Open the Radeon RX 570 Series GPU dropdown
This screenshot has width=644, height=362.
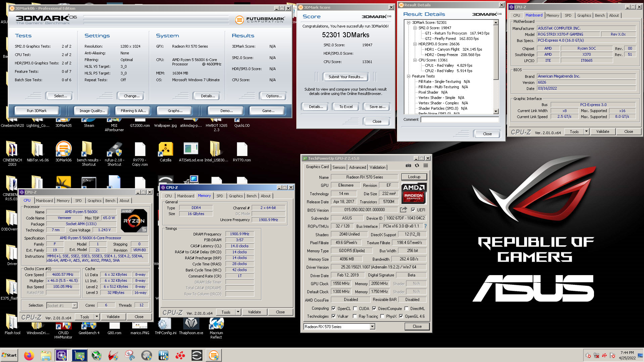point(372,327)
